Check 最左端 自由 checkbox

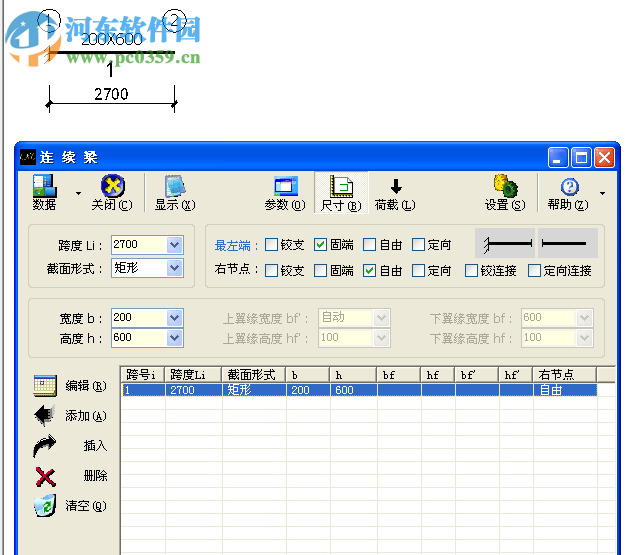369,245
